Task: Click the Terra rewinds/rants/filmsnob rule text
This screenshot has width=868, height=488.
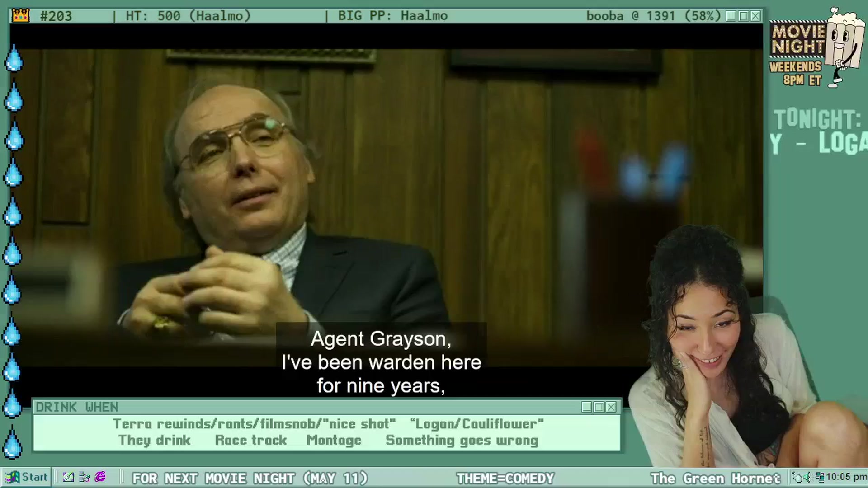Action: click(x=254, y=424)
